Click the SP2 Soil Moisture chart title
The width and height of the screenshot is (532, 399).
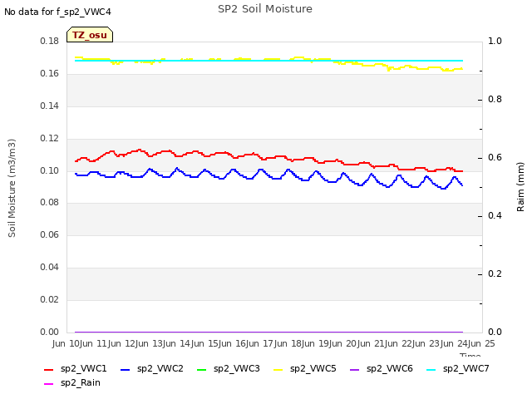pyautogui.click(x=265, y=9)
